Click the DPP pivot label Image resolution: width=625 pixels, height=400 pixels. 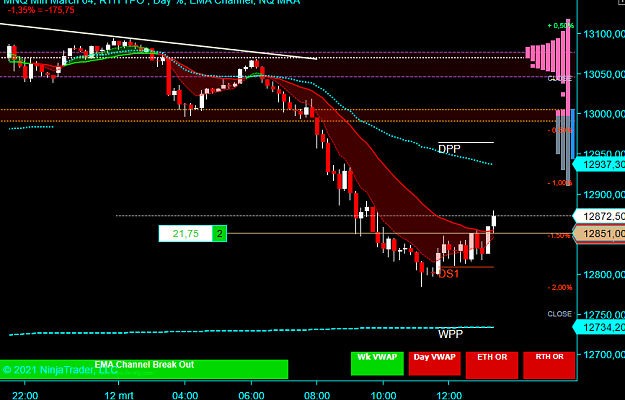tap(449, 149)
